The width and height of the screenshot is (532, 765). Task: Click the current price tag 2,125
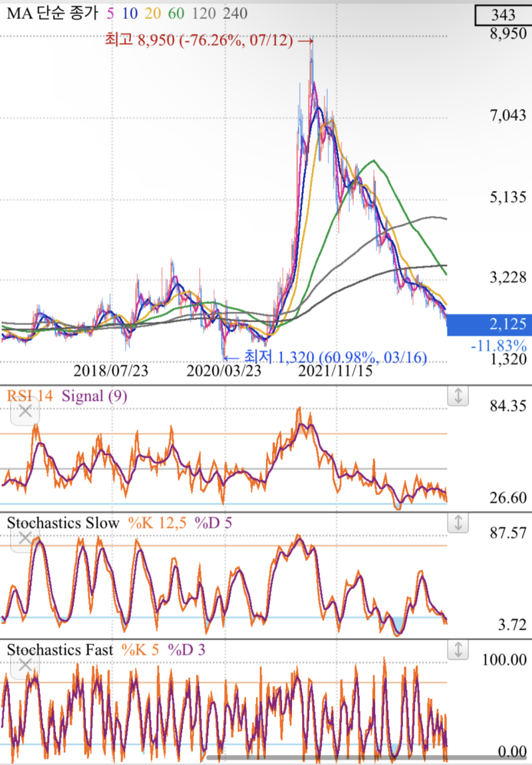pos(489,324)
